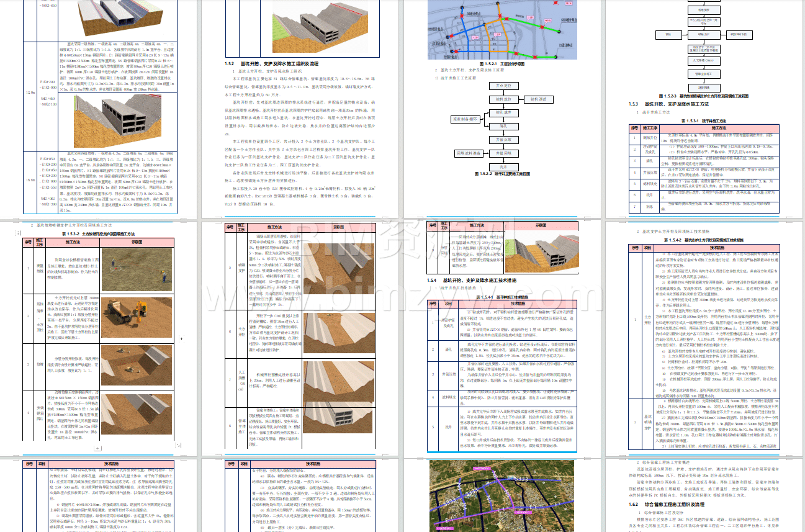Click the add-row plus button below table 1.5.3-2
The width and height of the screenshot is (805, 532).
pyautogui.click(x=97, y=448)
